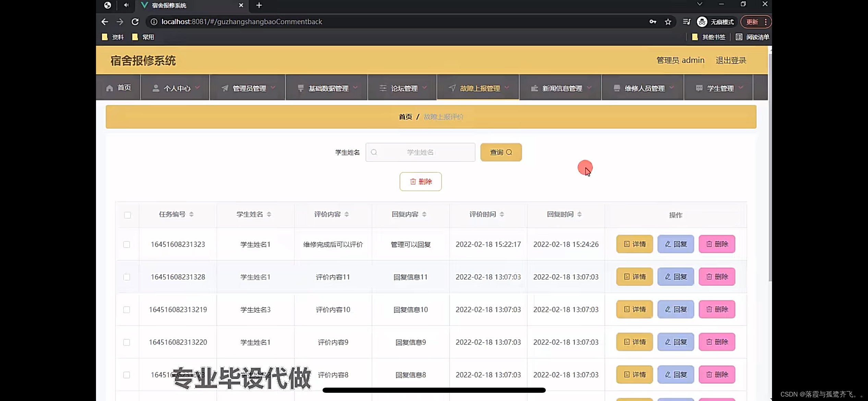Open the 阅读清单 reading list
Screen dimensions: 868x401
click(752, 37)
